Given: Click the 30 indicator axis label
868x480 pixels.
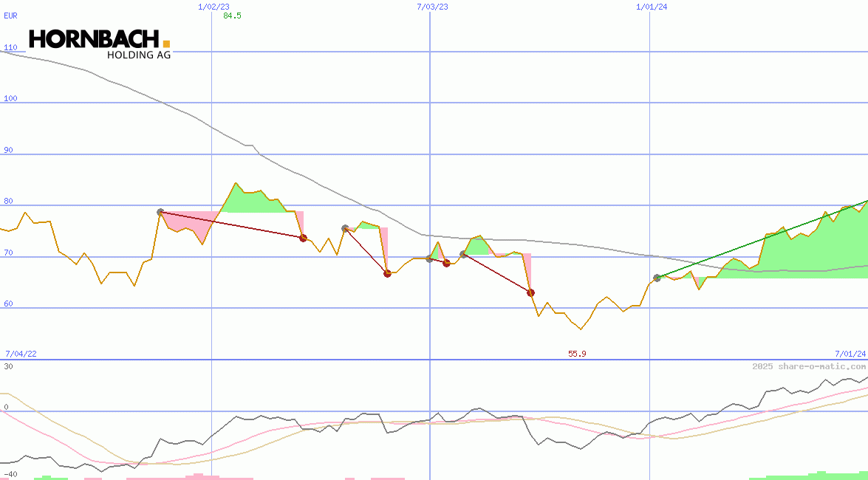Looking at the screenshot, I should pos(8,366).
